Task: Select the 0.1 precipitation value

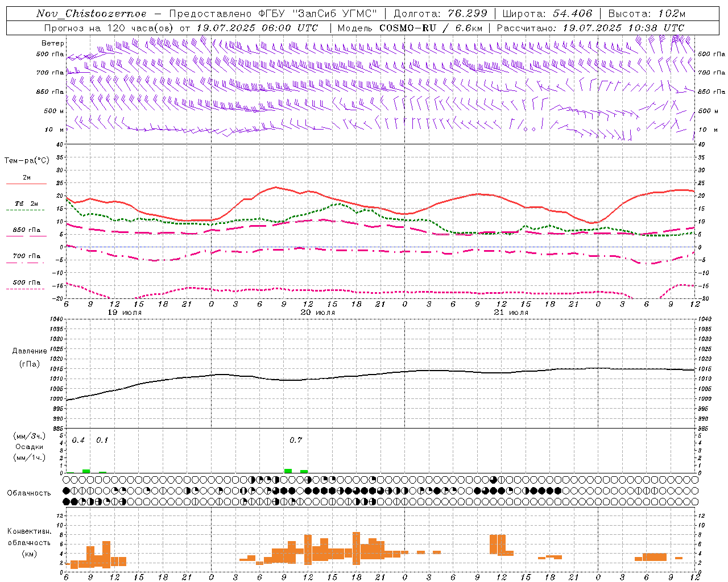Action: (x=102, y=440)
